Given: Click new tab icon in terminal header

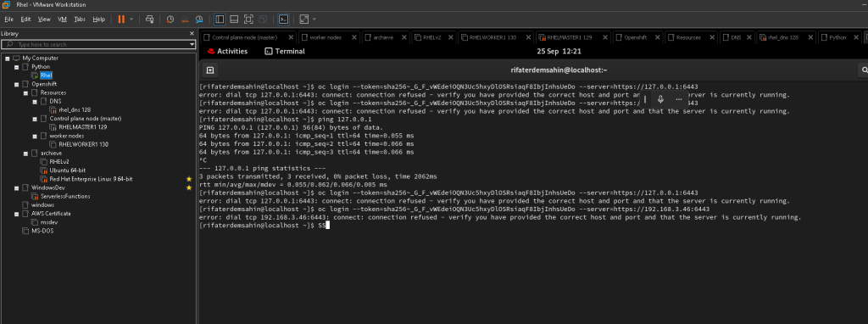Looking at the screenshot, I should 210,70.
